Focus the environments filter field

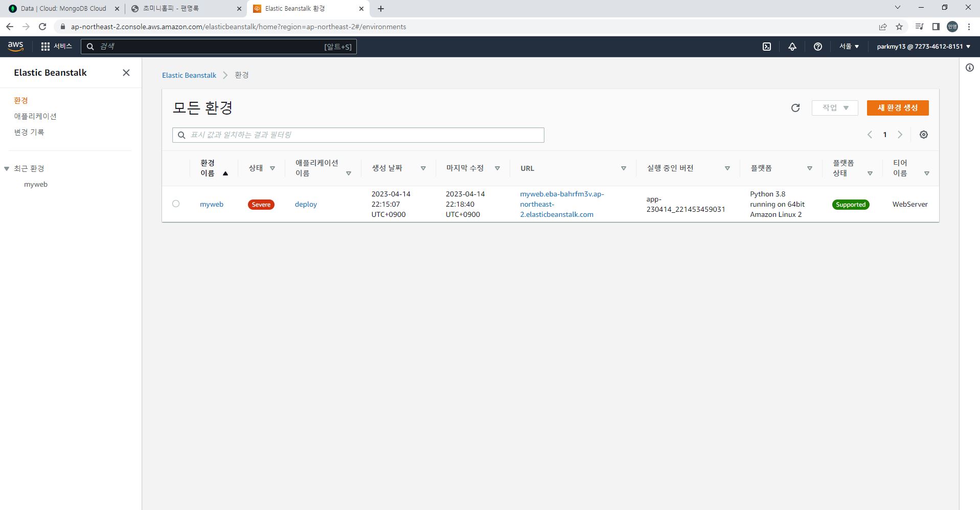(x=358, y=135)
